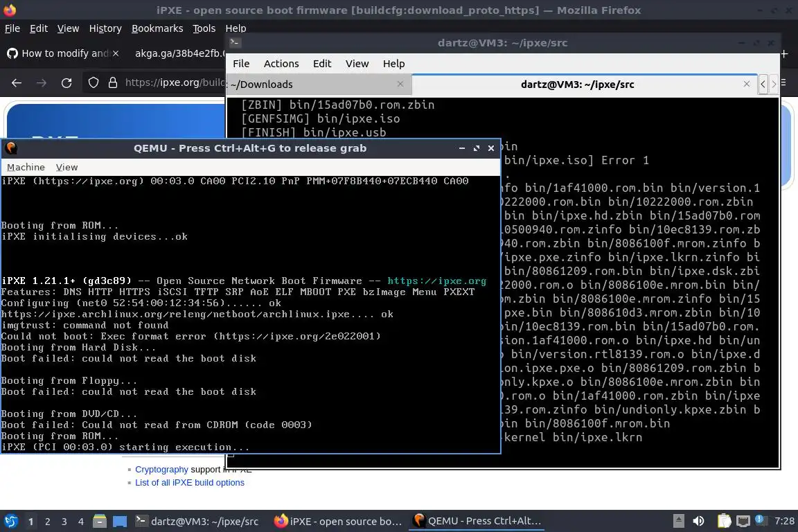Viewport: 798px width, 532px height.
Task: Open Firefox tracking protection shield
Action: [x=93, y=82]
